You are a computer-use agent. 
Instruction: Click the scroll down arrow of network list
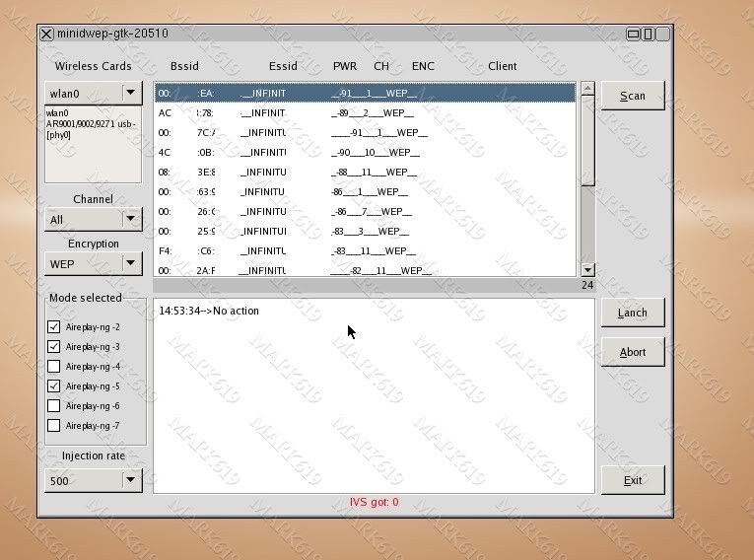587,269
